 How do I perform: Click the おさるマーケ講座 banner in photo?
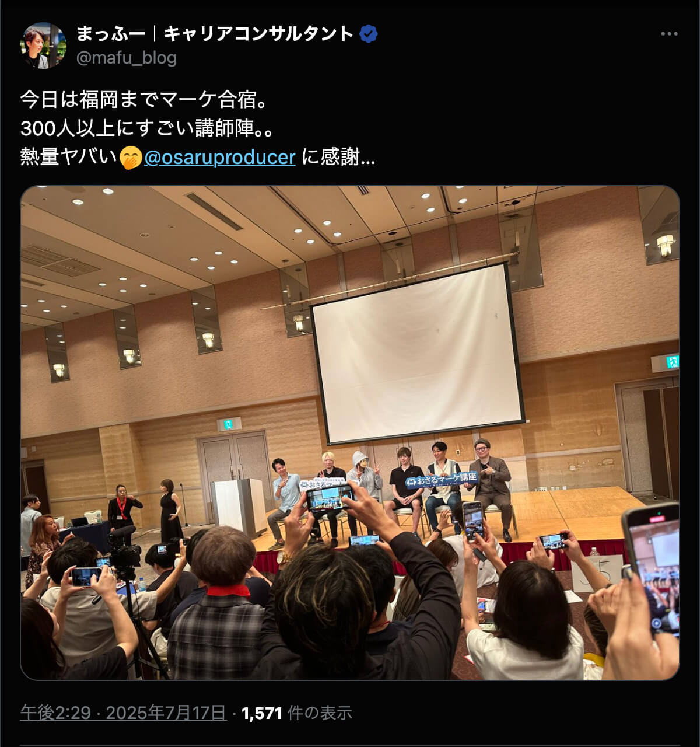coord(442,479)
